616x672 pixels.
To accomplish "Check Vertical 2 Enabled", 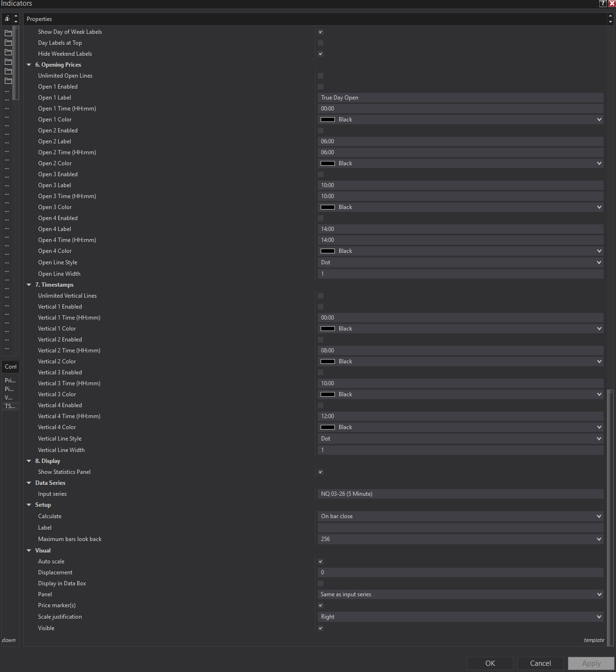I will 321,340.
